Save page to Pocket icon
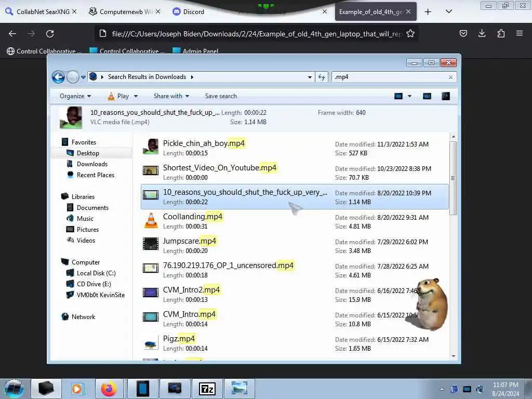This screenshot has width=532, height=399. coord(463,33)
